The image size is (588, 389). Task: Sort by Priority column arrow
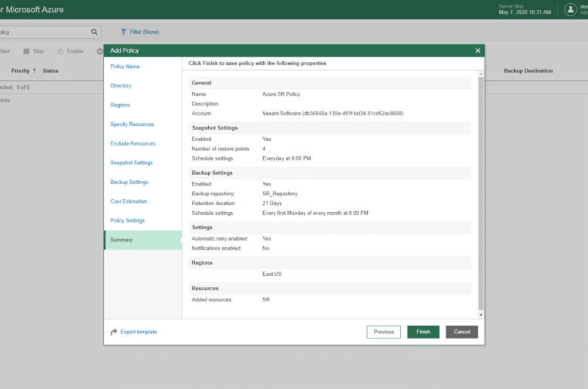click(35, 71)
